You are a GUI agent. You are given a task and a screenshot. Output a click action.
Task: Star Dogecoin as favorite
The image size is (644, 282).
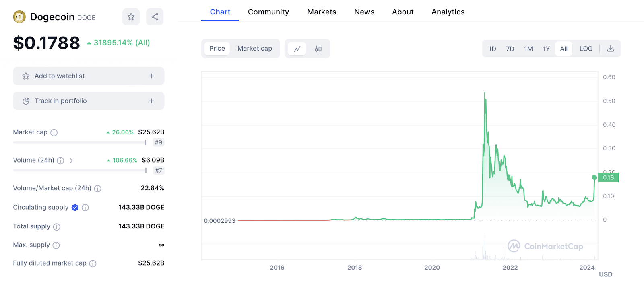click(131, 17)
